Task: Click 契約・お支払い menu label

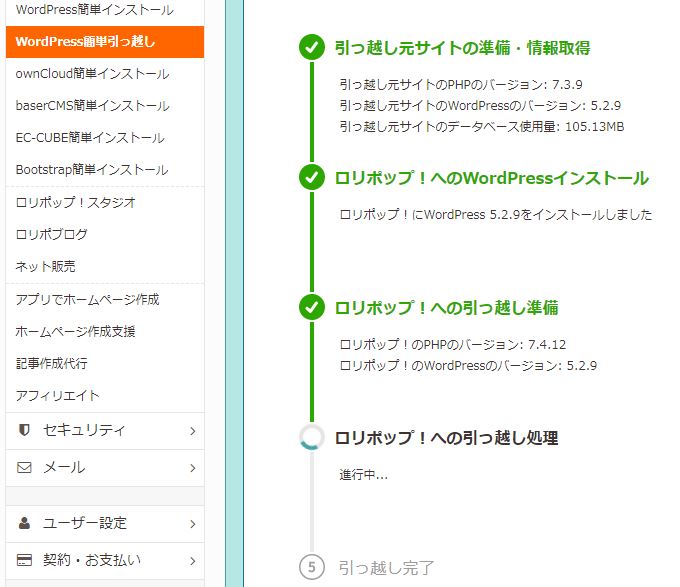Action: click(x=92, y=560)
